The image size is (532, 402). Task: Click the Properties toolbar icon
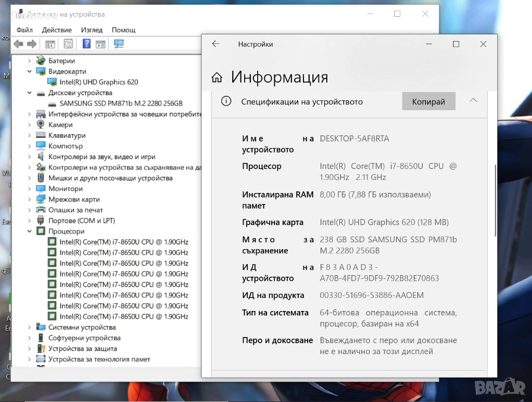click(x=68, y=44)
